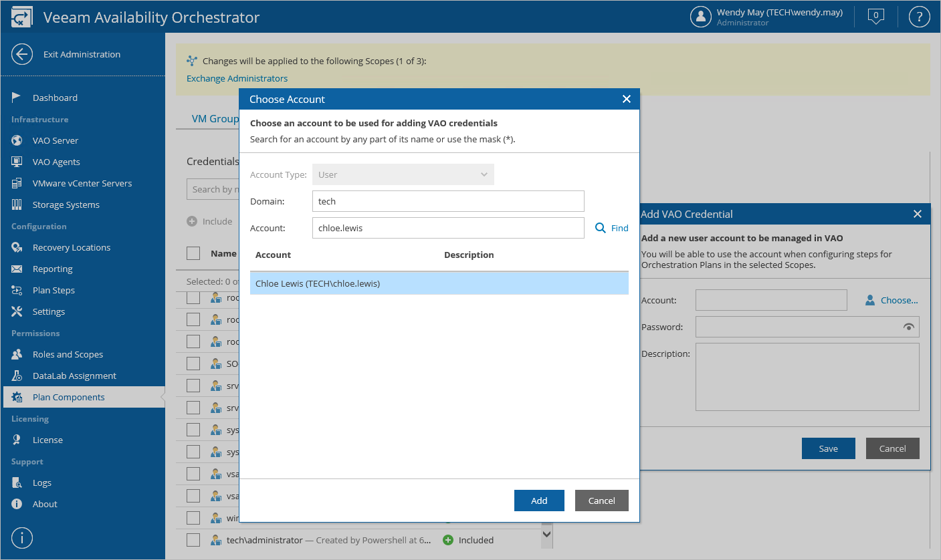
Task: Select the Plan Components gear icon
Action: [x=17, y=397]
